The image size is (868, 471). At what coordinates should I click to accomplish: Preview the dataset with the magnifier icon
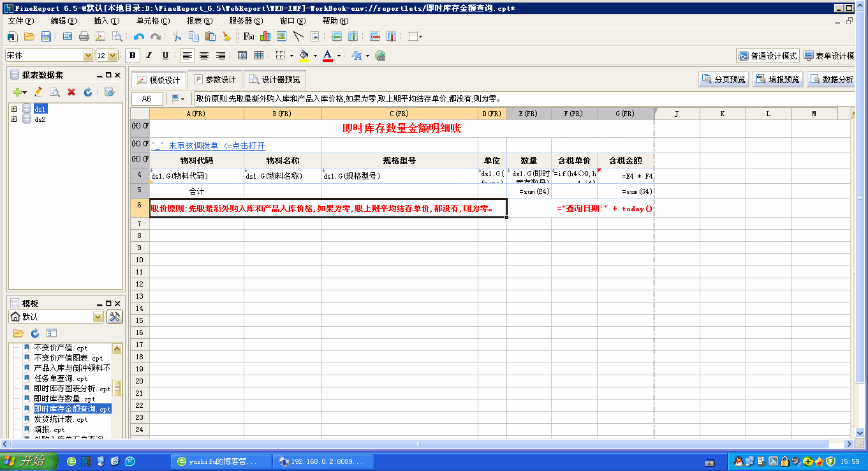[55, 92]
